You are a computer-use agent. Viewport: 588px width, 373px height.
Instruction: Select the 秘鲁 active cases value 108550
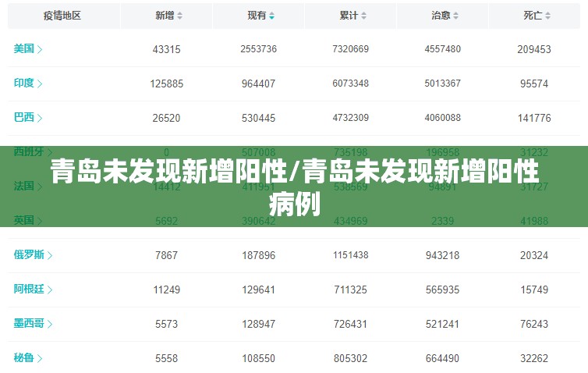point(258,359)
